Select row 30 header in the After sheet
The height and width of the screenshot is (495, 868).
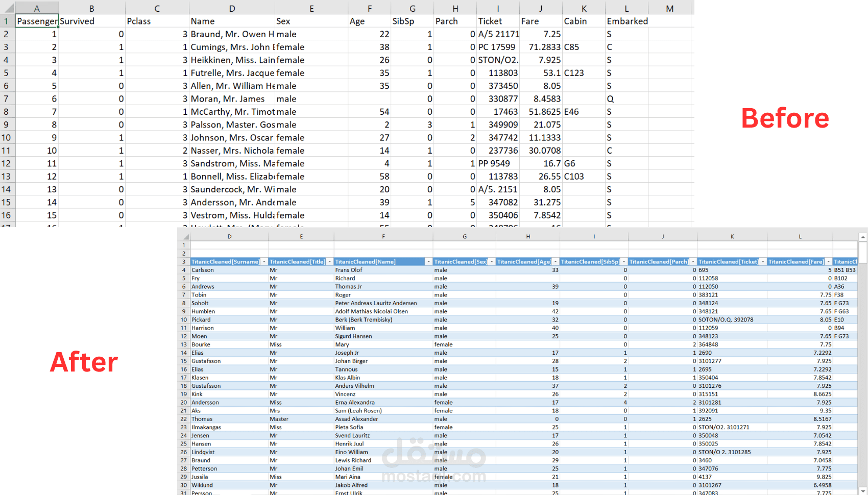point(184,485)
